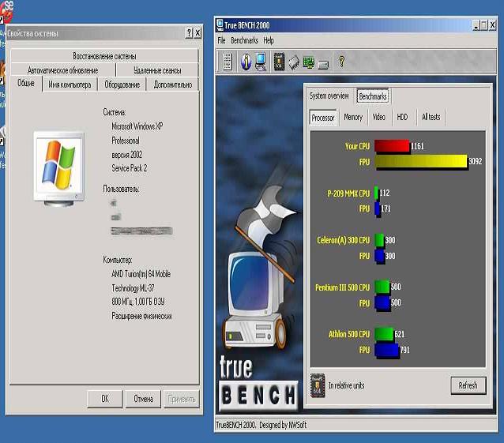
Task: Click the 'Athlon 500 CPU' label
Action: pos(349,334)
